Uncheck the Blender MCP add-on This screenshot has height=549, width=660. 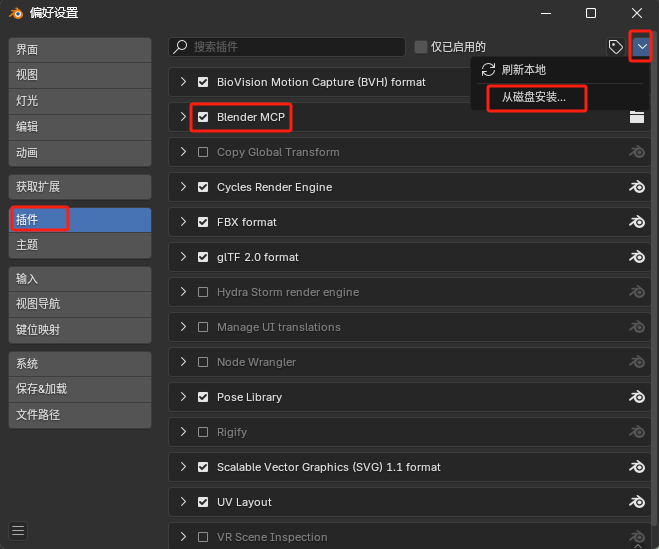point(203,117)
